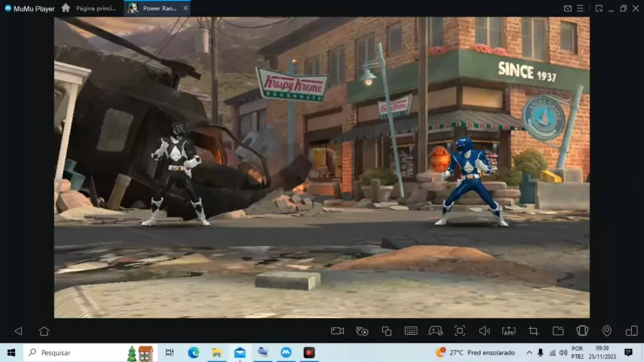Image resolution: width=644 pixels, height=362 pixels.
Task: Open the gamepad settings icon
Action: coord(435,331)
